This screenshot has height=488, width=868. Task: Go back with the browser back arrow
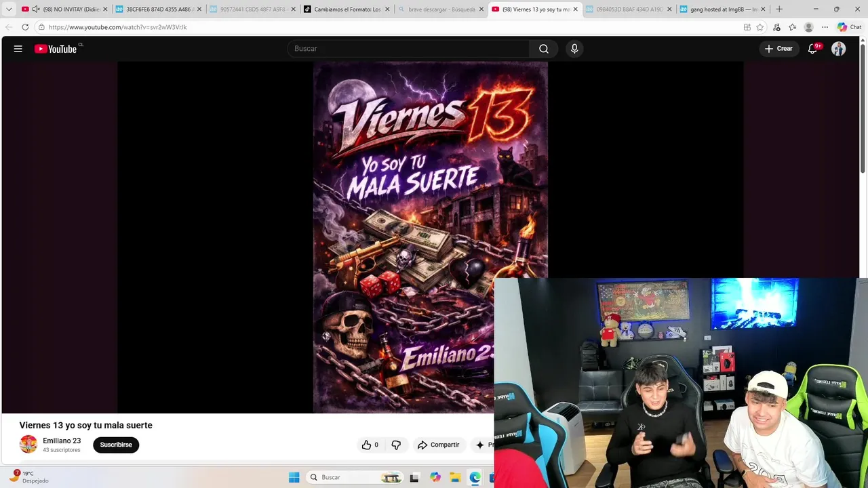[9, 27]
